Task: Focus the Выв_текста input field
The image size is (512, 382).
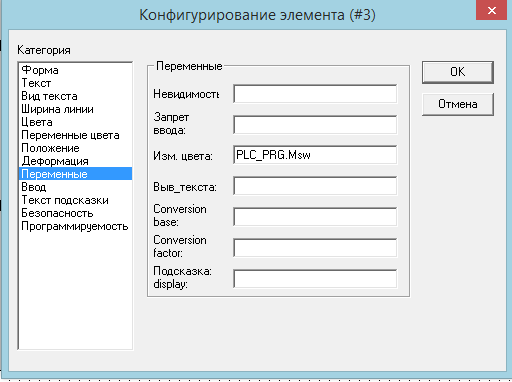Action: [x=315, y=186]
